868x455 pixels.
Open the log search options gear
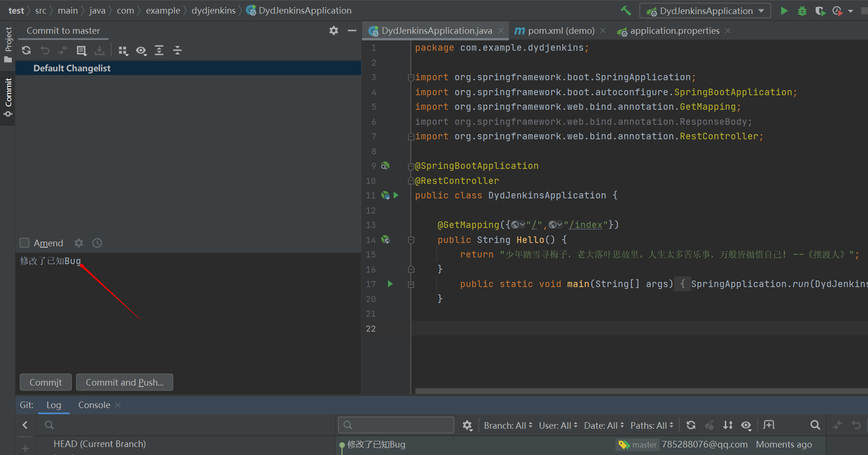[467, 425]
